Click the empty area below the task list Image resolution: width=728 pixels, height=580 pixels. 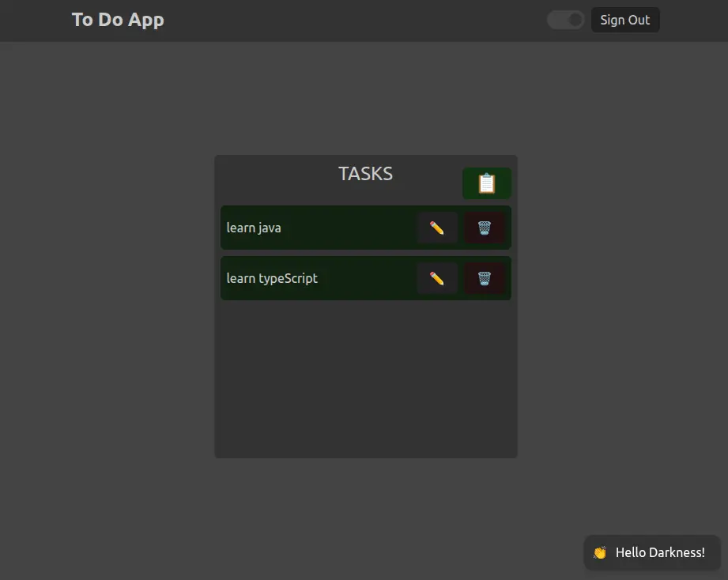(x=365, y=379)
